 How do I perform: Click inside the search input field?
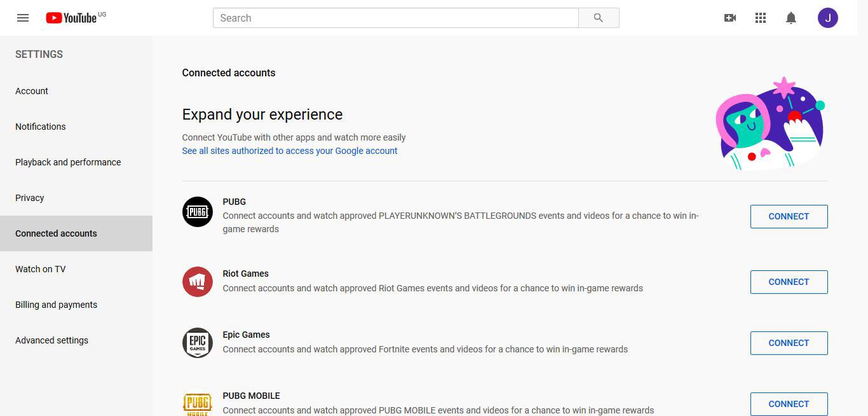[x=394, y=18]
